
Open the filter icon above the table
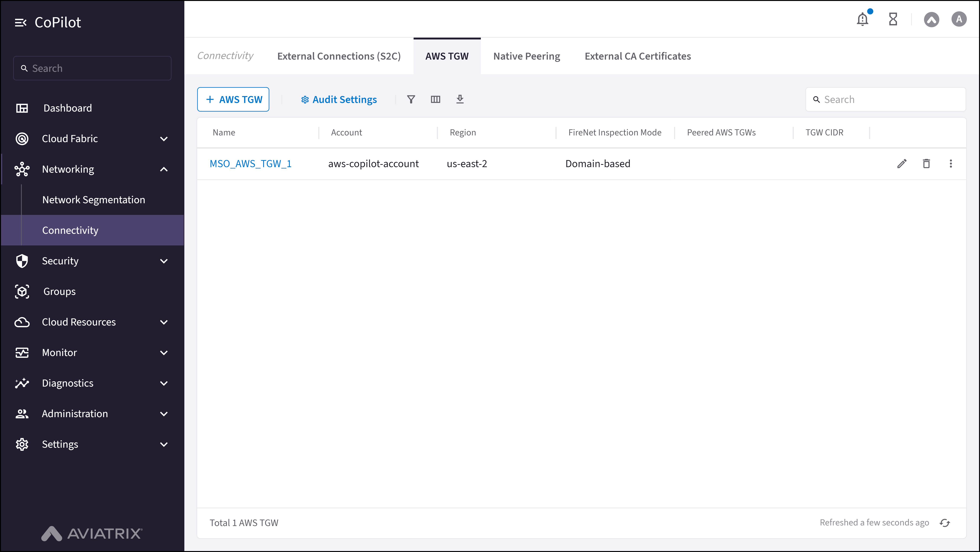(x=411, y=99)
